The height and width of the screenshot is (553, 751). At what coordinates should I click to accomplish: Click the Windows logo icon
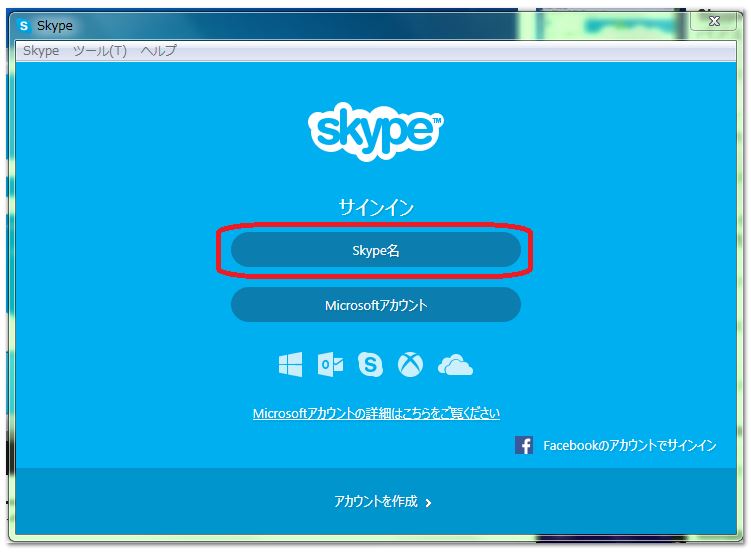(x=290, y=365)
